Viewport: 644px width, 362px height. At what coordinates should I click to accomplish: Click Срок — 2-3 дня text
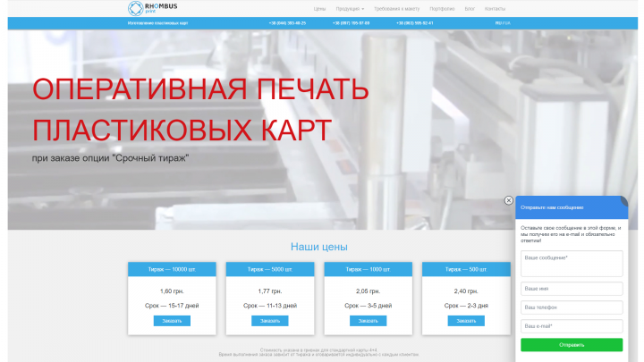[466, 306]
